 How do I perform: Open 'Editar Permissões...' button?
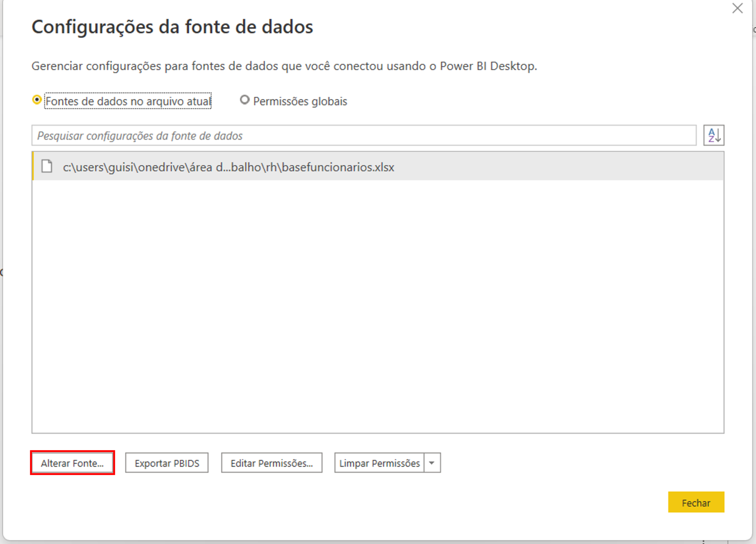(272, 463)
